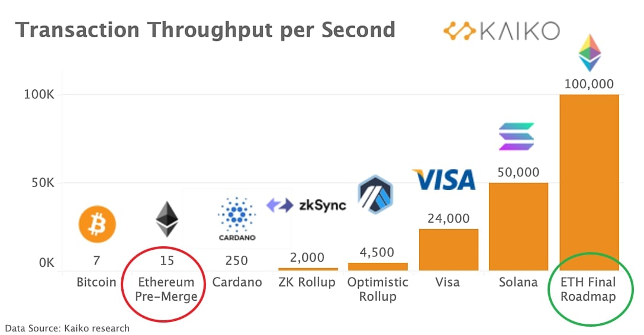The height and width of the screenshot is (335, 644).
Task: Click the Visa 24,000 bar
Action: pos(449,250)
